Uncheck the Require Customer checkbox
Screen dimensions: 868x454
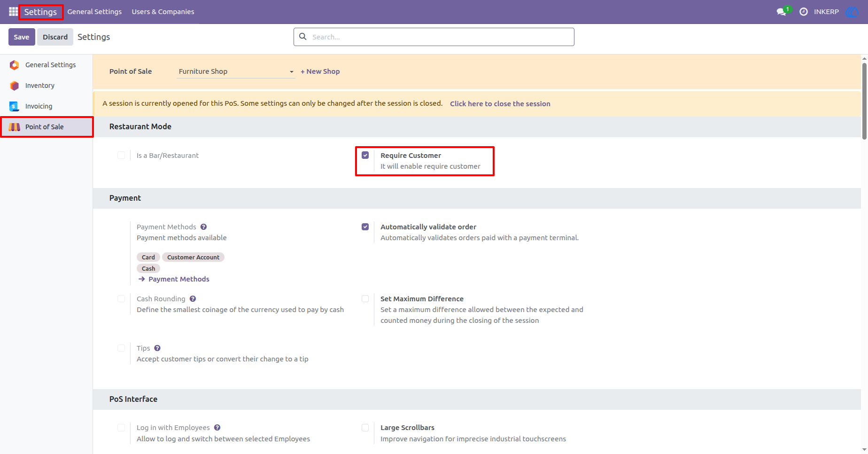click(365, 156)
